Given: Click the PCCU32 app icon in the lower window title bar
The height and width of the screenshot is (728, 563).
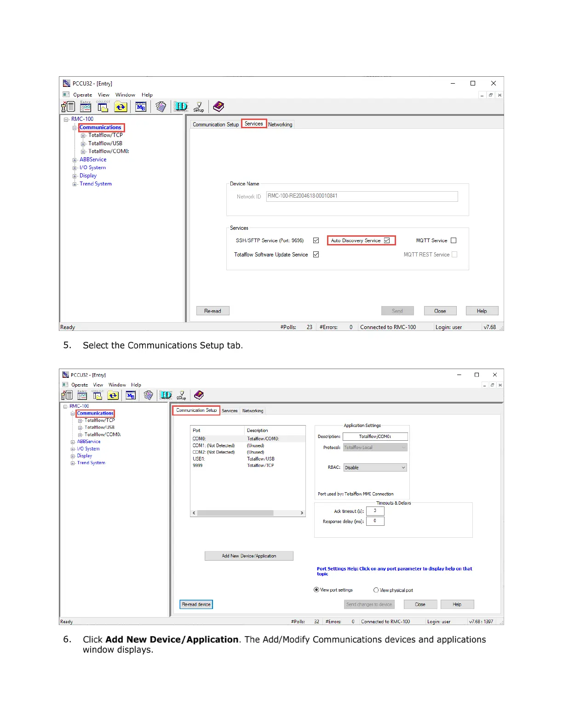Looking at the screenshot, I should pyautogui.click(x=66, y=375).
